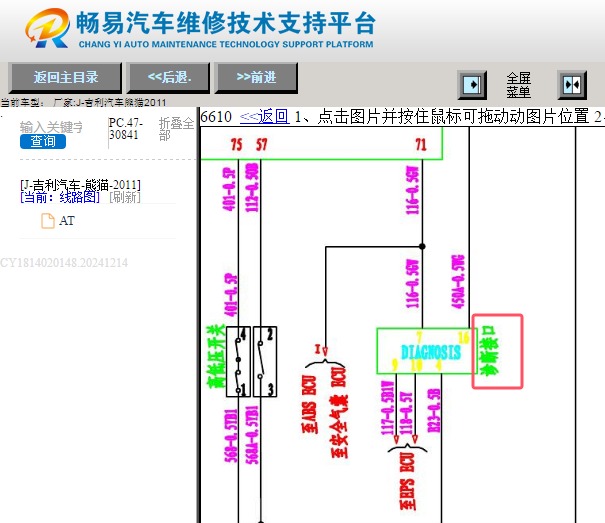The height and width of the screenshot is (523, 605).
Task: Click the 至ABS ECU label
Action: pyautogui.click(x=309, y=404)
